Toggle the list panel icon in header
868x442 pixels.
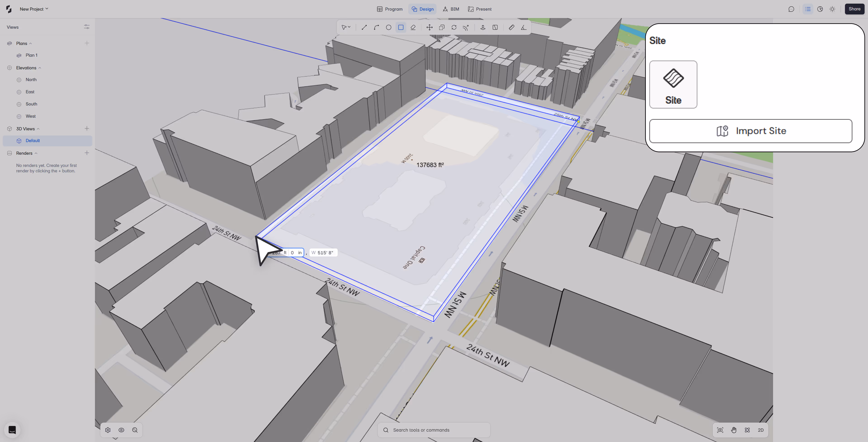pos(808,9)
